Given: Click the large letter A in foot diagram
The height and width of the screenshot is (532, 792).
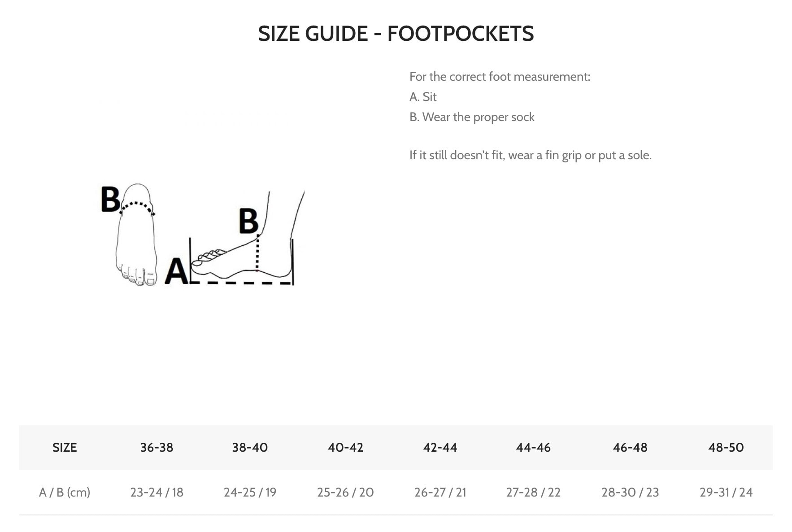Looking at the screenshot, I should [176, 271].
